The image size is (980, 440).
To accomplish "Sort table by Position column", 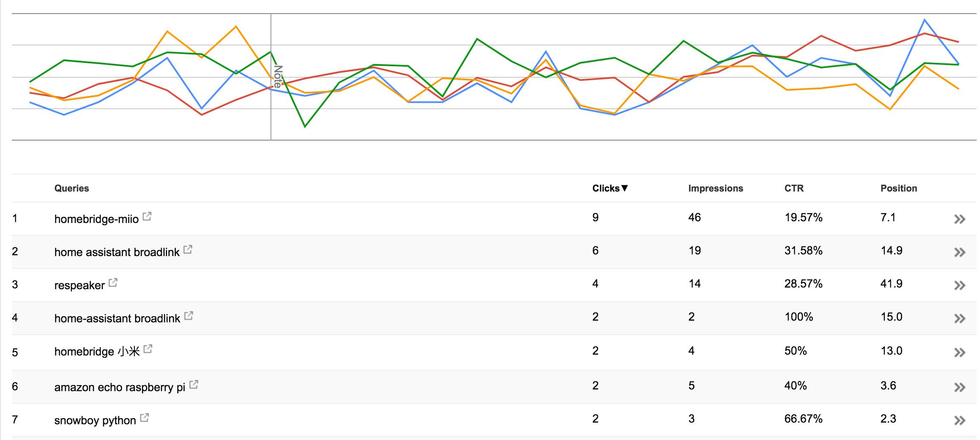I will click(898, 189).
